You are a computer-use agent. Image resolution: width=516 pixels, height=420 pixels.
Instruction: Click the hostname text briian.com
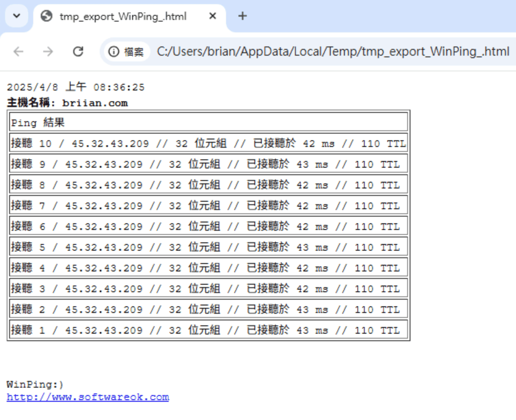tap(95, 103)
